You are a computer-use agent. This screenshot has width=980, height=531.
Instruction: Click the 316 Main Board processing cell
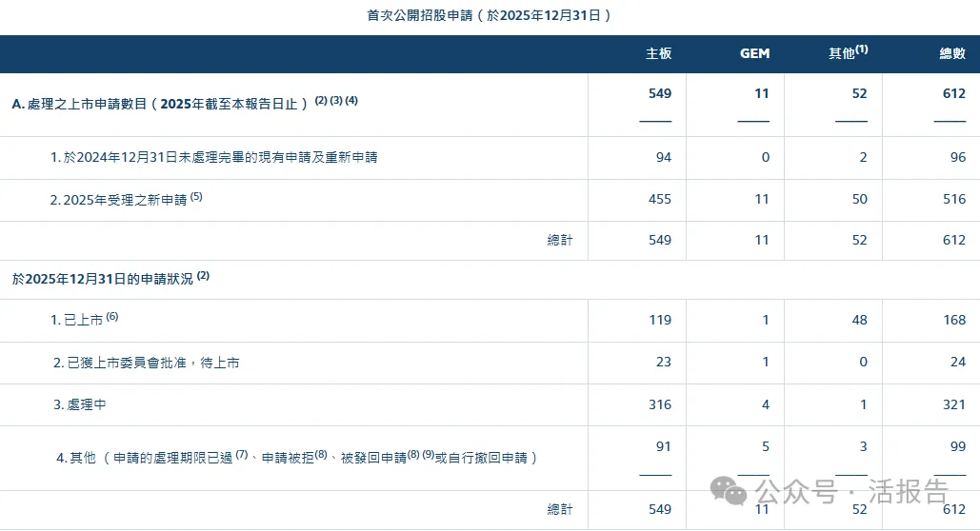[659, 405]
